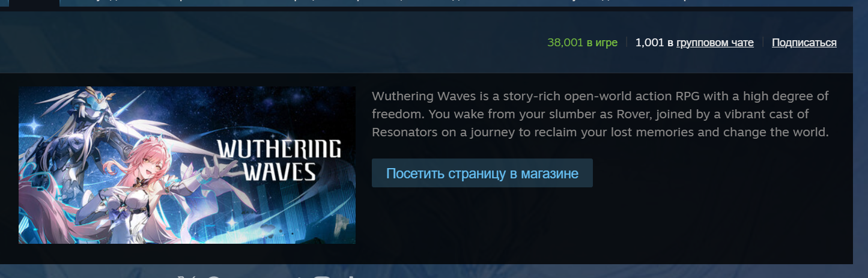Click the green "38,001 в игре" counter
This screenshot has height=278, width=868.
click(582, 43)
